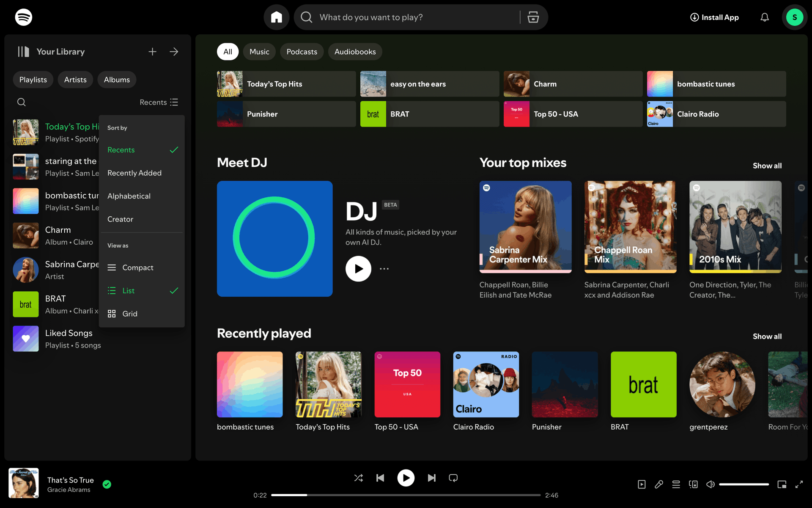Toggle shuffle on
This screenshot has width=812, height=508.
point(358,478)
